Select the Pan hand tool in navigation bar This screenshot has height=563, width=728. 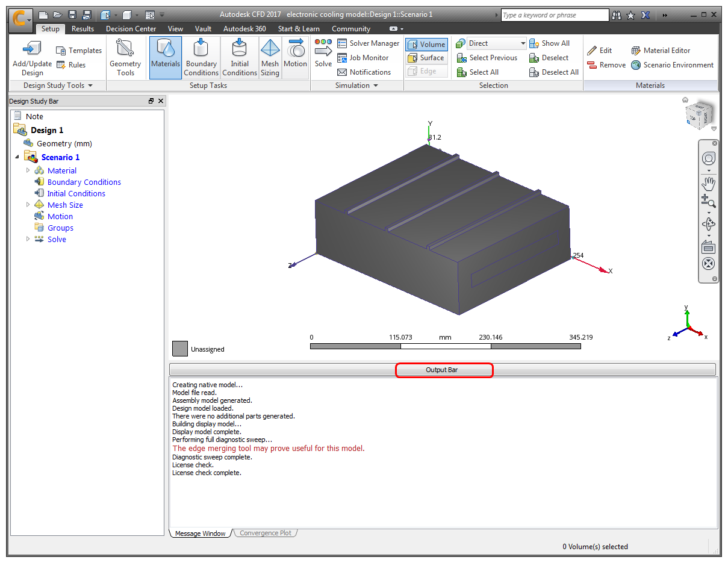point(709,184)
